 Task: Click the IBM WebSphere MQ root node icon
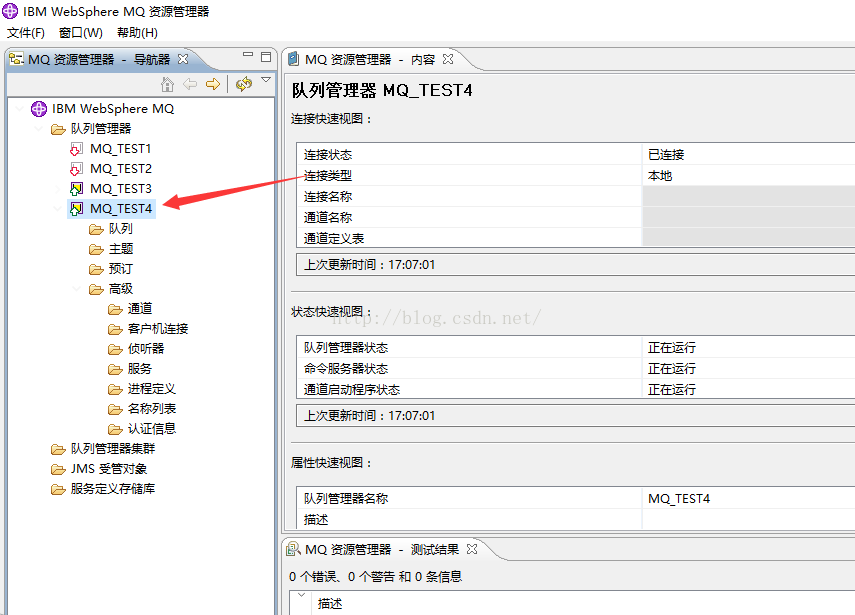coord(39,108)
